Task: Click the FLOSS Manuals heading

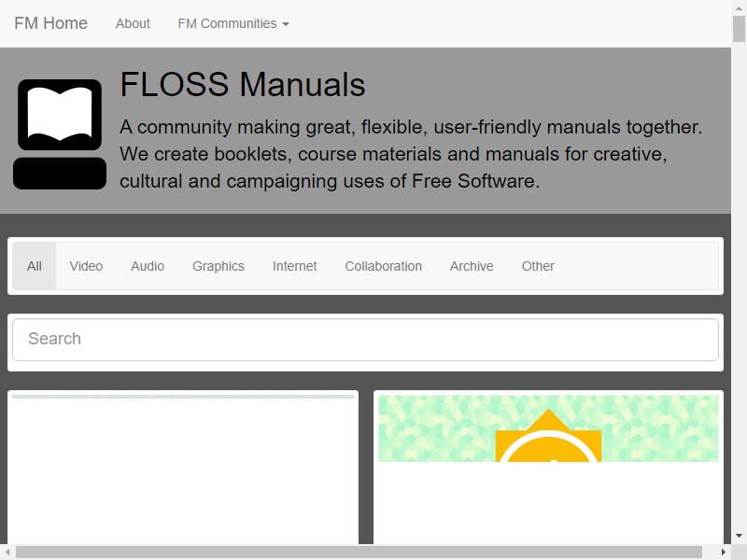Action: coord(243,85)
